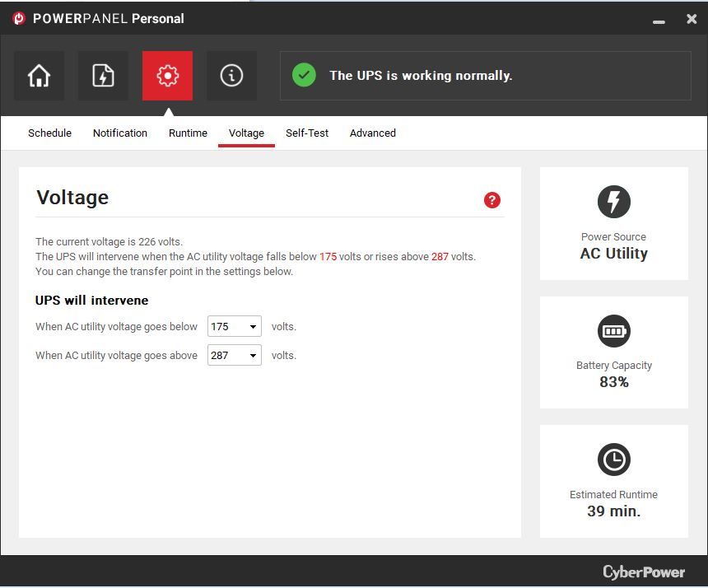The height and width of the screenshot is (588, 708).
Task: Click the 'Power Source' label
Action: (x=613, y=236)
